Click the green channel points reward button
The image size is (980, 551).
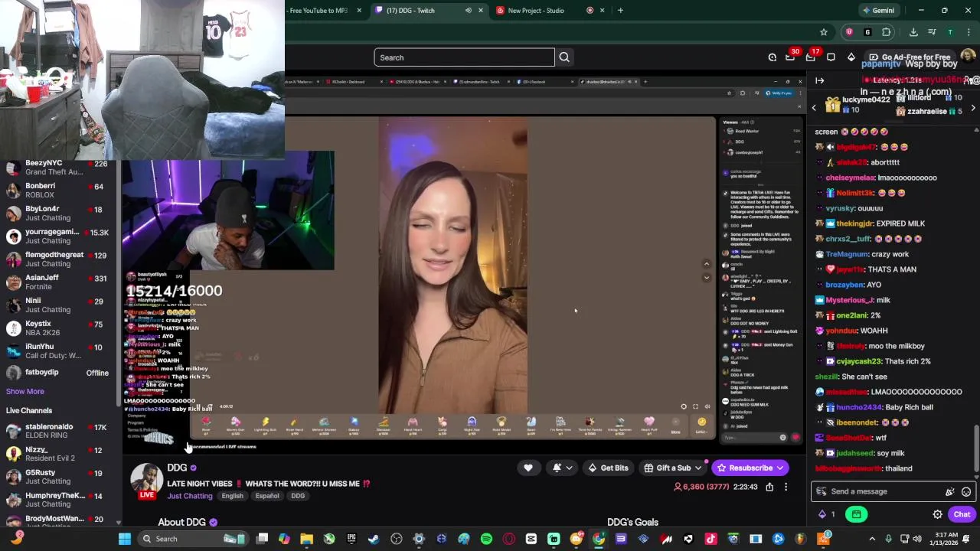click(x=857, y=514)
